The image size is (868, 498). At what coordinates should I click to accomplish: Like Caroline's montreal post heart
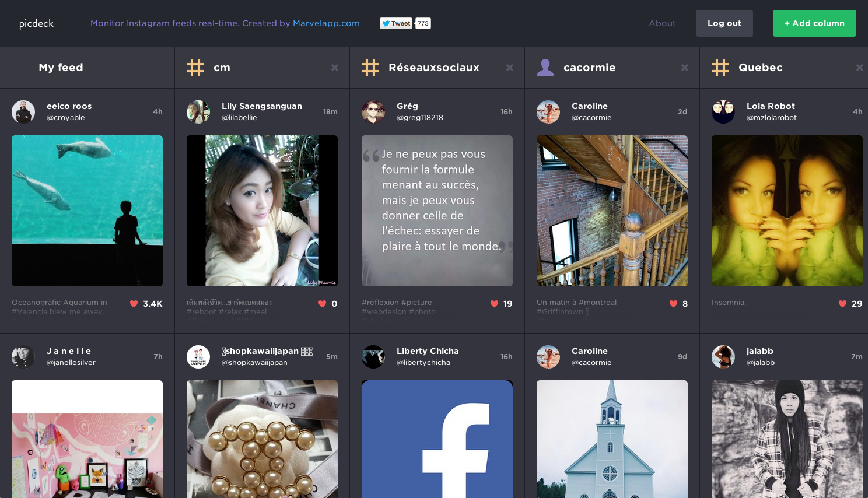point(673,304)
